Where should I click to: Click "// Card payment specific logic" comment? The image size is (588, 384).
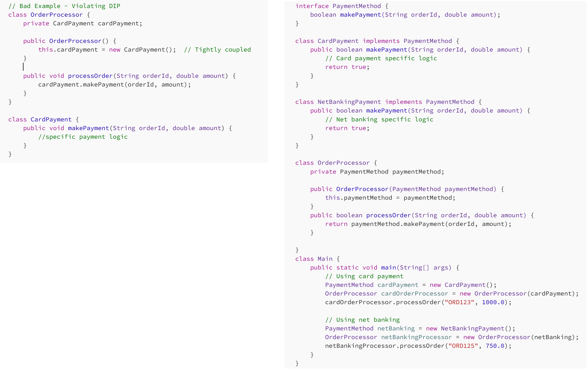coord(381,58)
